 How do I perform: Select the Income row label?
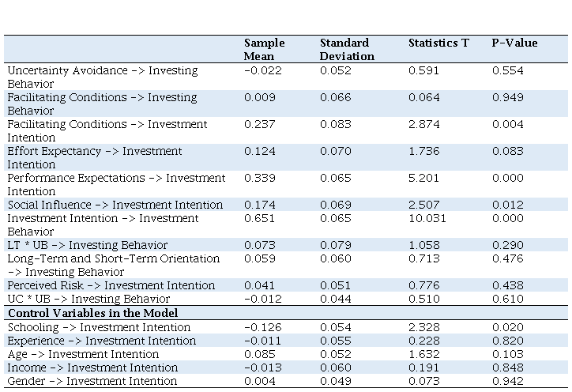(x=92, y=367)
